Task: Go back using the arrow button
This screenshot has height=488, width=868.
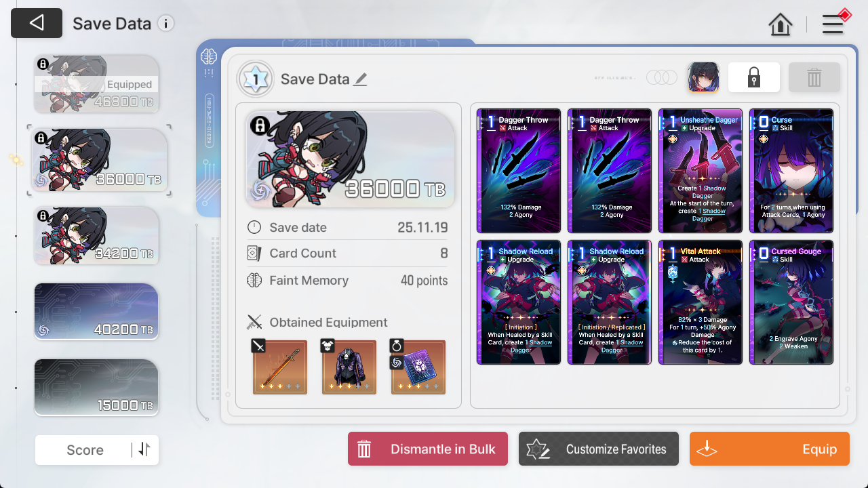Action: (x=37, y=23)
